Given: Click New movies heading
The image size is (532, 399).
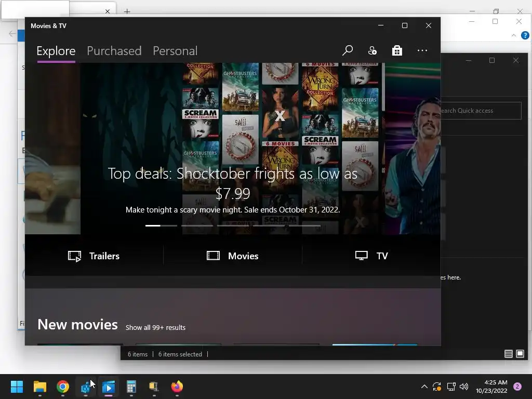Looking at the screenshot, I should pyautogui.click(x=78, y=325).
